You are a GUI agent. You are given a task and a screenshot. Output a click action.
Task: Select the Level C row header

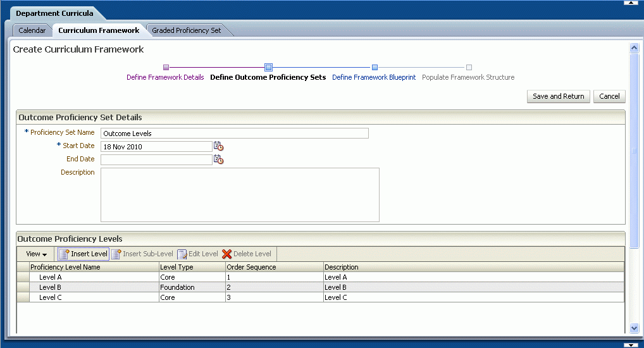pos(23,297)
